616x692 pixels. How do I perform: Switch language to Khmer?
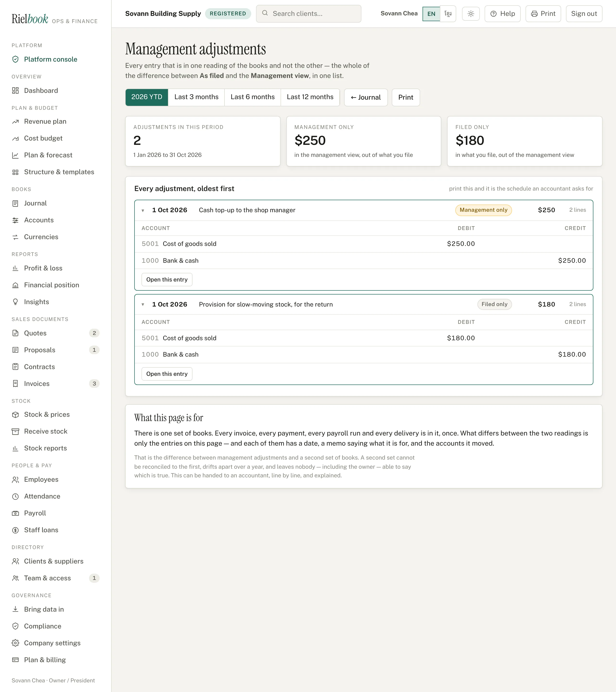(448, 14)
